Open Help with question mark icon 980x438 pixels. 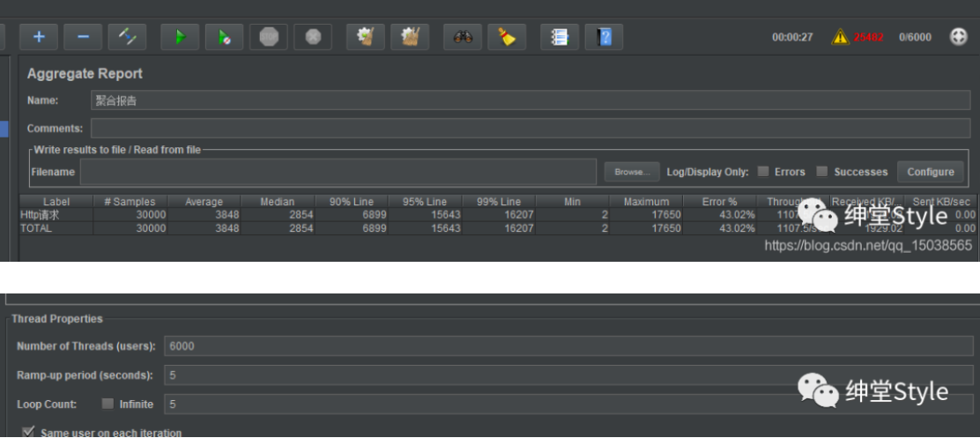pos(604,37)
